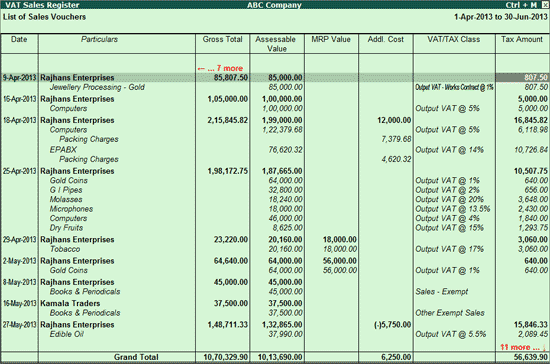Image resolution: width=550 pixels, height=364 pixels.
Task: Select the 9-Apr-2013 Rajhans Enterprises voucher
Action: [275, 77]
